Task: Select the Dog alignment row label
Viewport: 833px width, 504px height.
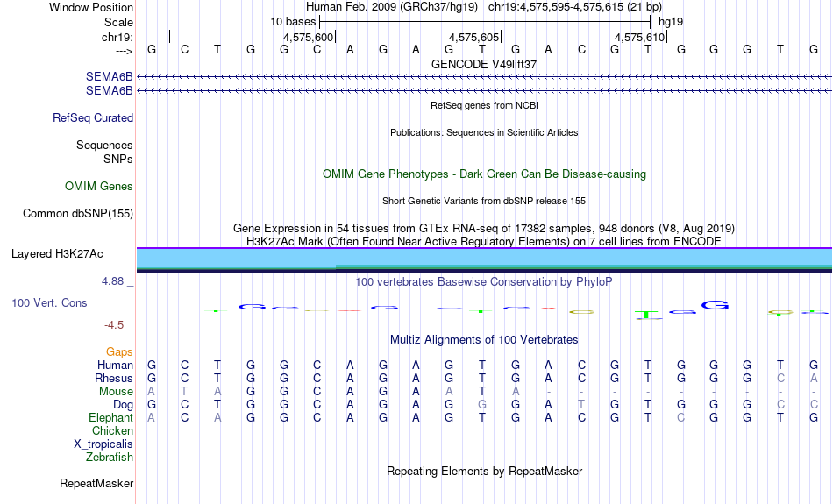Action: 123,405
